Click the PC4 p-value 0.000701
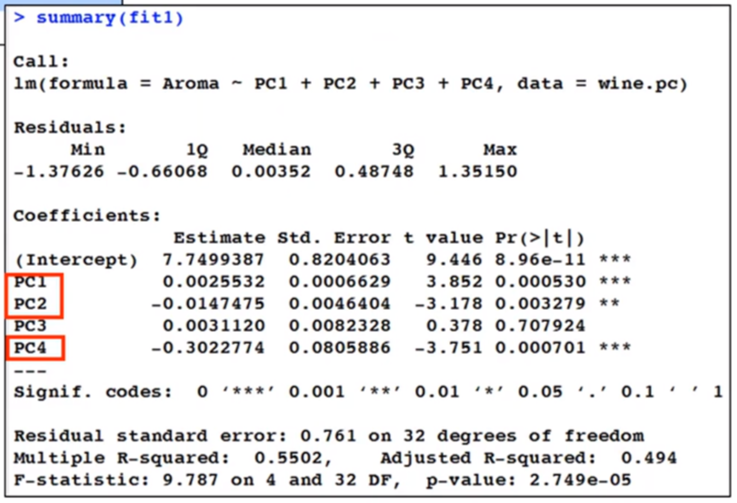Viewport: 737px width, 503px height. coord(541,347)
